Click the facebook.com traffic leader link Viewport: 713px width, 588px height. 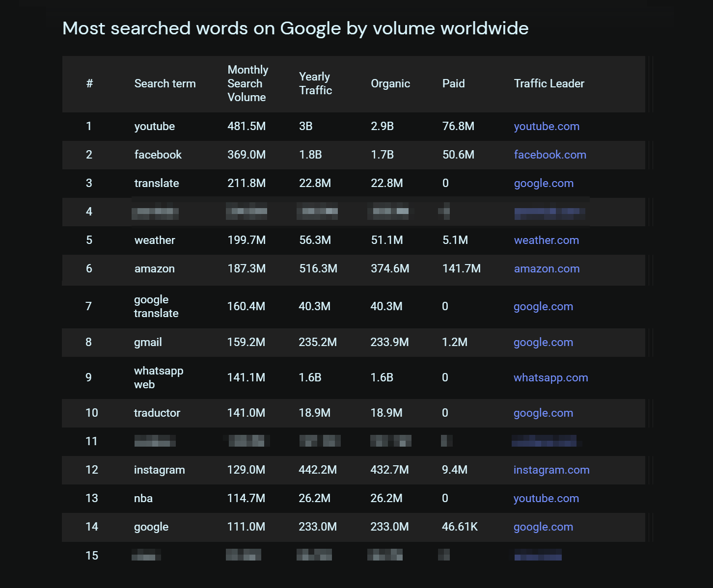coord(549,155)
